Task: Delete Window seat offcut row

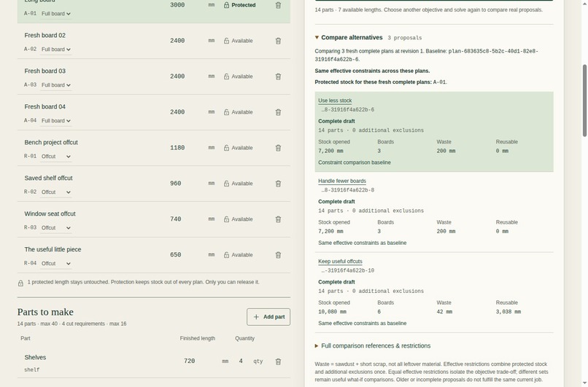Action: [278, 219]
